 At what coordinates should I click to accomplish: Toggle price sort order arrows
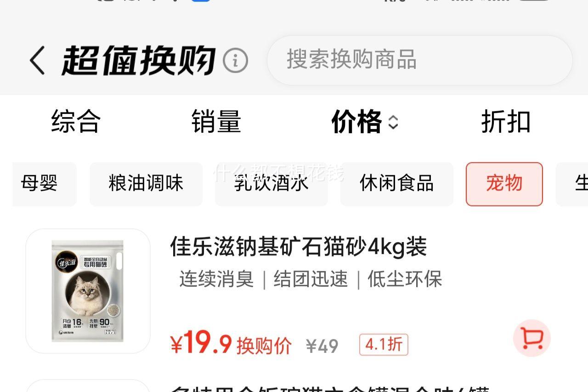(x=393, y=122)
